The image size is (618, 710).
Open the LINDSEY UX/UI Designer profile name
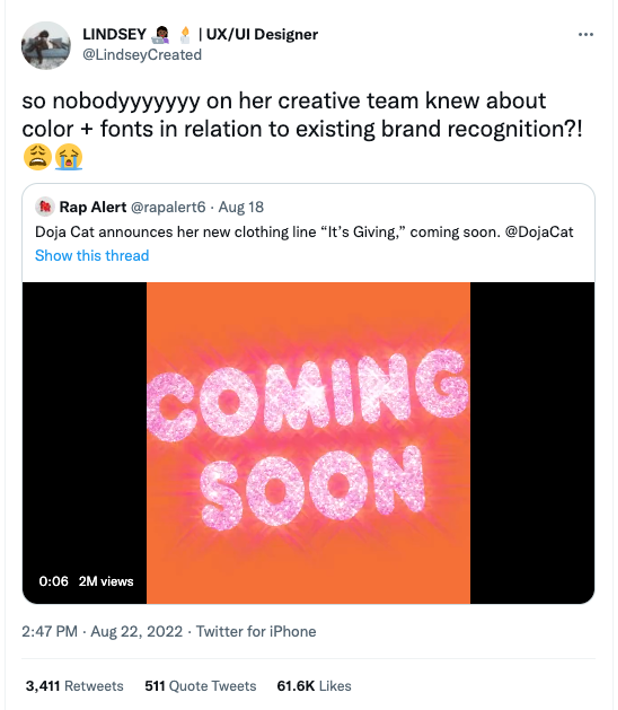[x=198, y=34]
